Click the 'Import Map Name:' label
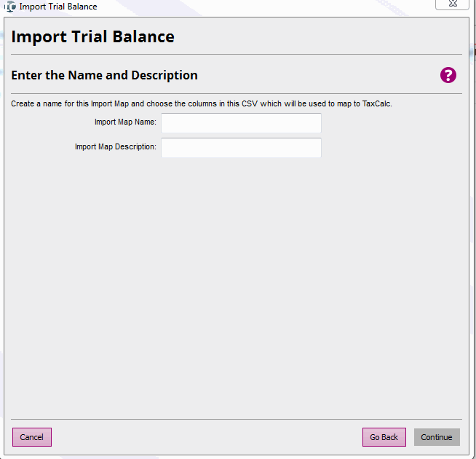The height and width of the screenshot is (459, 476). coord(125,122)
